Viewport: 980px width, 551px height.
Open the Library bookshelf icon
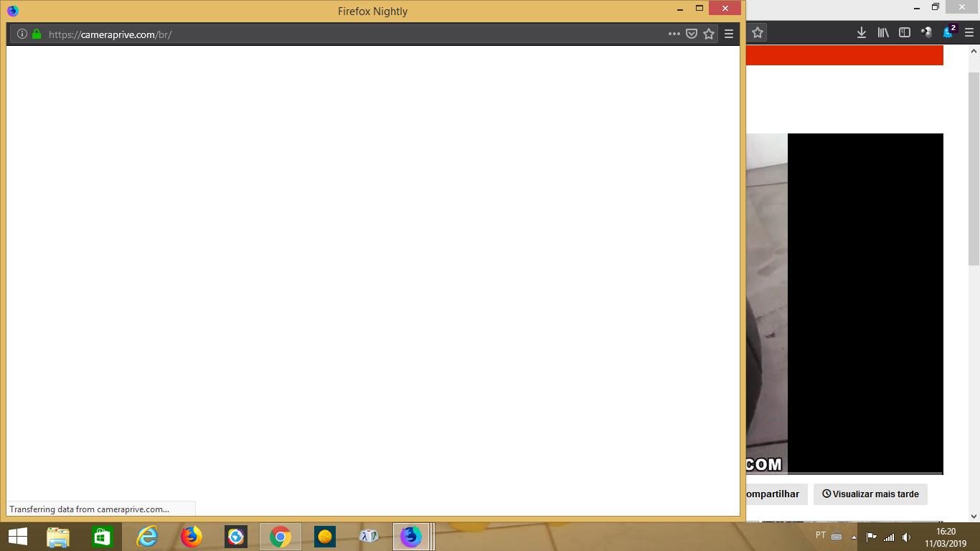tap(883, 32)
